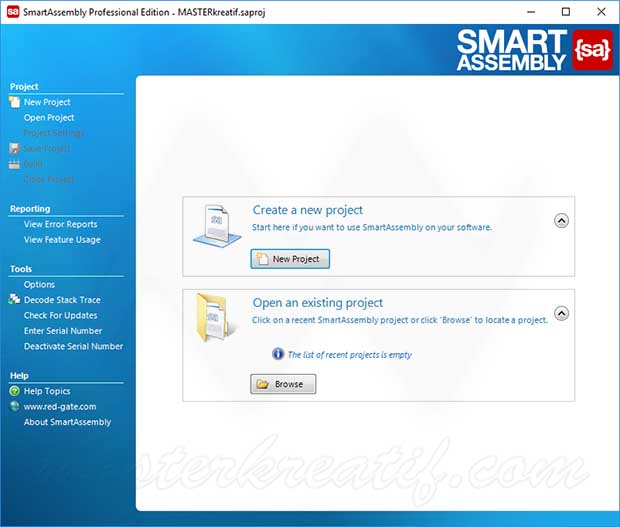The image size is (620, 527).
Task: Click the red {sa} logo badge
Action: (x=592, y=50)
